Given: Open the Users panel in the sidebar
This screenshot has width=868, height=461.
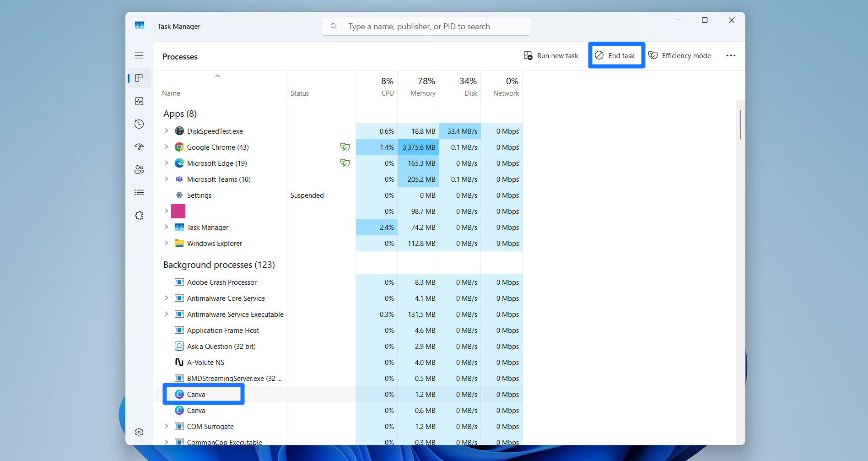Looking at the screenshot, I should 139,169.
